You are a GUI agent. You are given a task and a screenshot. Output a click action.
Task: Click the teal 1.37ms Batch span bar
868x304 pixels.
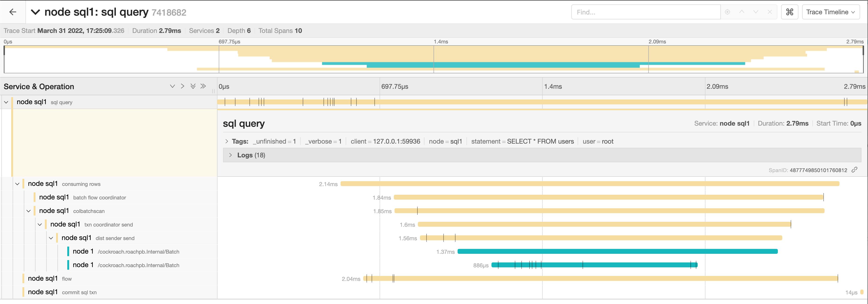(617, 251)
